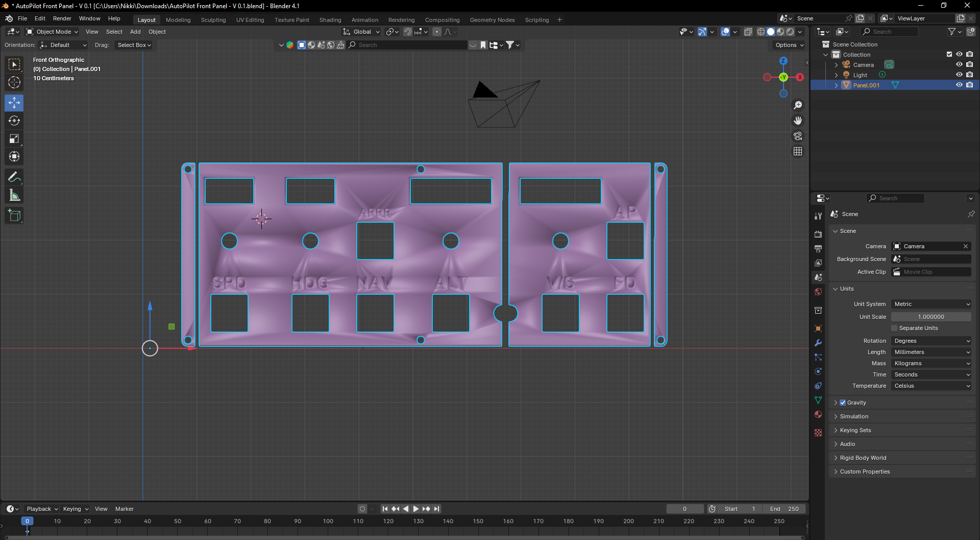Toggle viewport overlays
980x540 pixels.
[725, 32]
